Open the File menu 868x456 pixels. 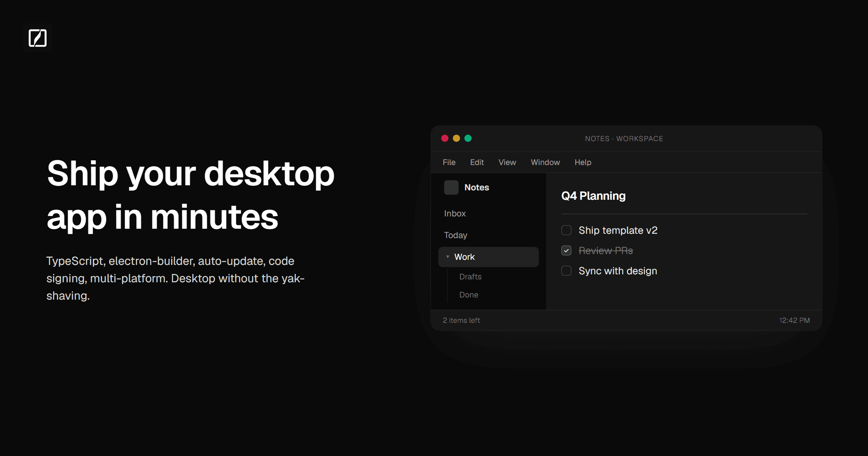coord(449,162)
